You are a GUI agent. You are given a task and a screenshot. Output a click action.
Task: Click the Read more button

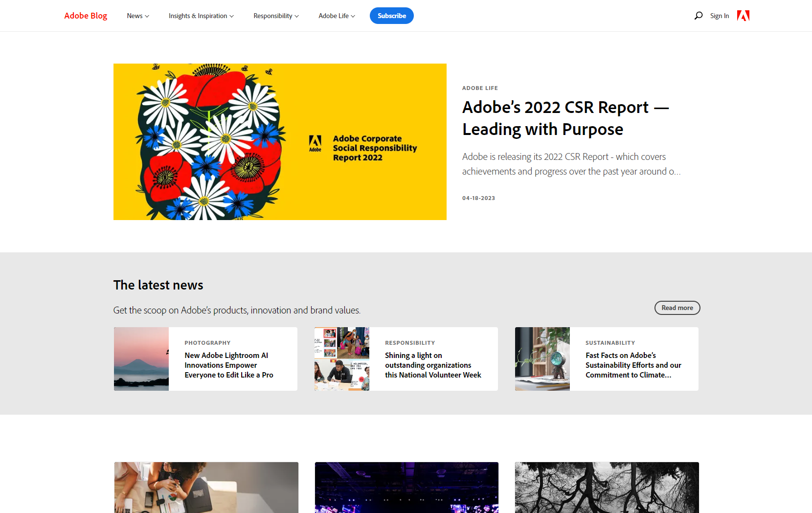tap(677, 308)
